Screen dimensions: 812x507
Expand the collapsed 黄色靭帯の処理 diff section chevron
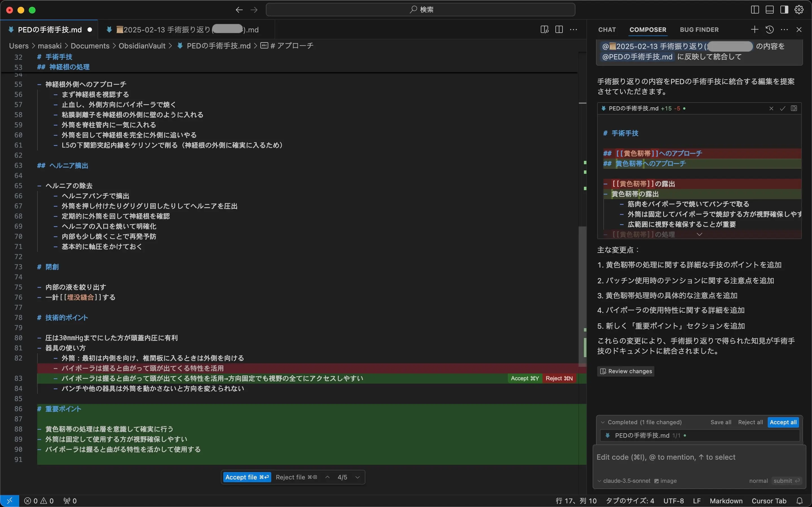pos(699,234)
